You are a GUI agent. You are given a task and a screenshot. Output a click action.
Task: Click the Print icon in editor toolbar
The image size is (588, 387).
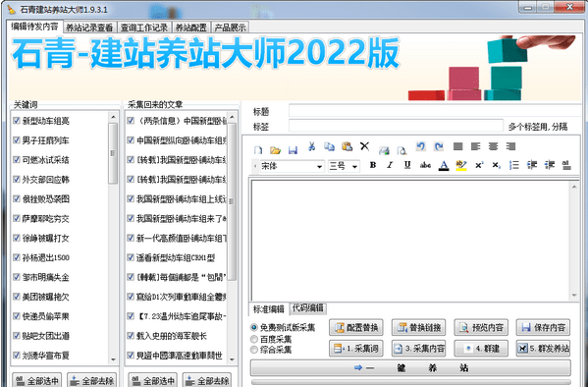[384, 150]
